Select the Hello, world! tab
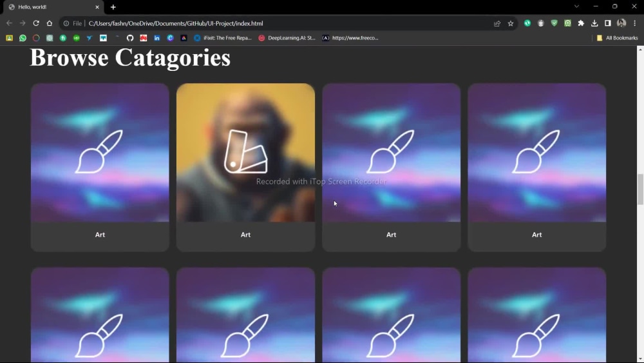The height and width of the screenshot is (363, 644). click(53, 7)
